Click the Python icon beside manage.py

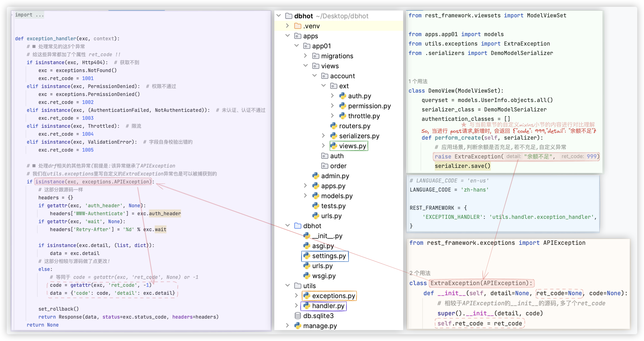click(x=297, y=326)
